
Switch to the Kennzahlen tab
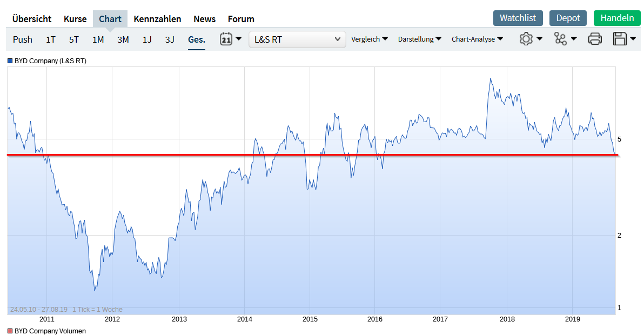157,19
